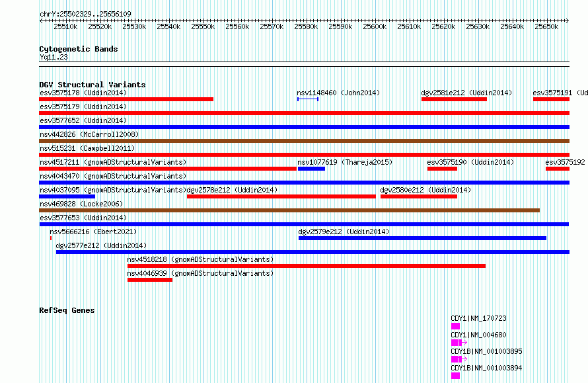Image resolution: width=588 pixels, height=383 pixels.
Task: Click the Cytogenetic Bands track title
Action: click(79, 49)
